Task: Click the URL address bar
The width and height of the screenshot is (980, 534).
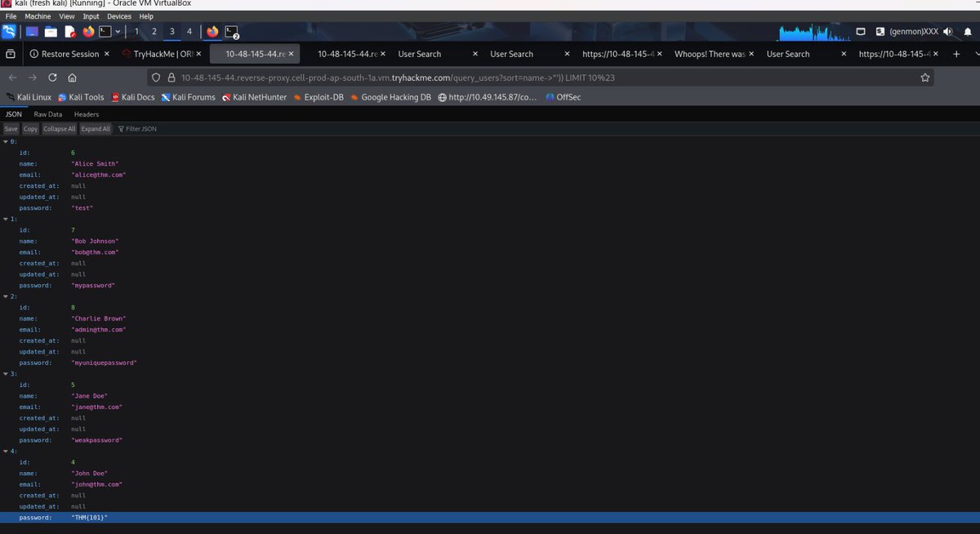Action: click(x=539, y=78)
